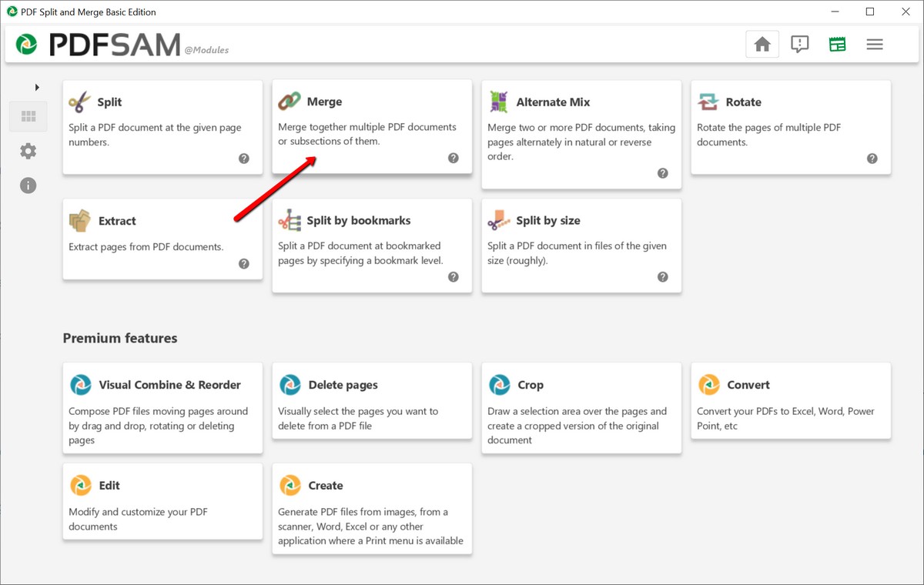Open the Delete pages premium feature
Viewport: 924px width, 585px height.
tap(372, 400)
